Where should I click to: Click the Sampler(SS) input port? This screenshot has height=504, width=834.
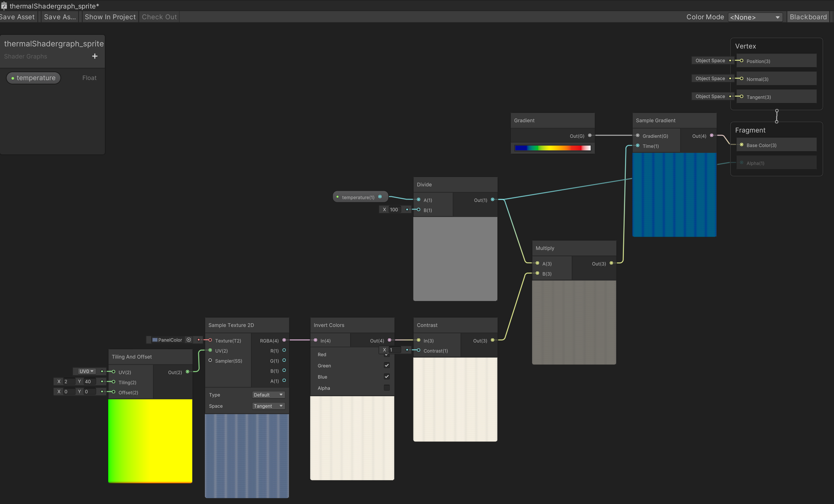(x=210, y=360)
